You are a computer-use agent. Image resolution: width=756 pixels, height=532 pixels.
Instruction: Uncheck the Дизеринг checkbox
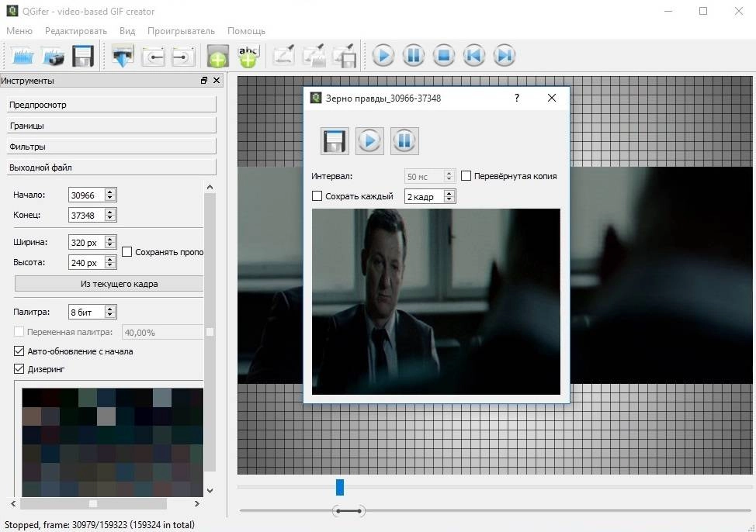[x=19, y=369]
